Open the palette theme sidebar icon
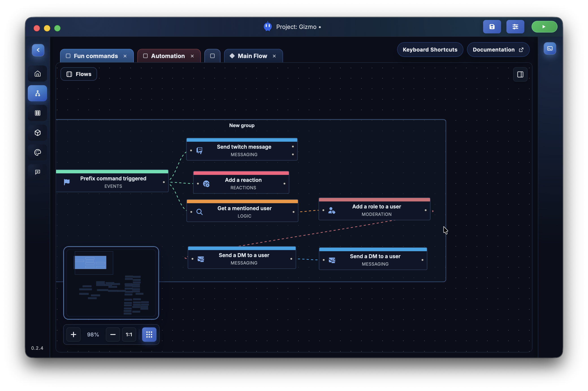 point(38,152)
